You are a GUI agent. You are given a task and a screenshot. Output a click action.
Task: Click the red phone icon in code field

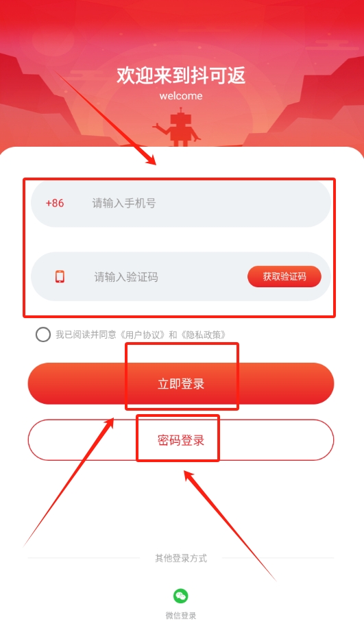60,277
